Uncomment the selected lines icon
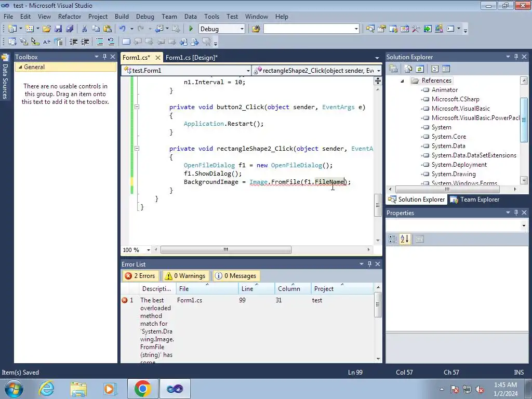The image size is (532, 399). (x=111, y=42)
